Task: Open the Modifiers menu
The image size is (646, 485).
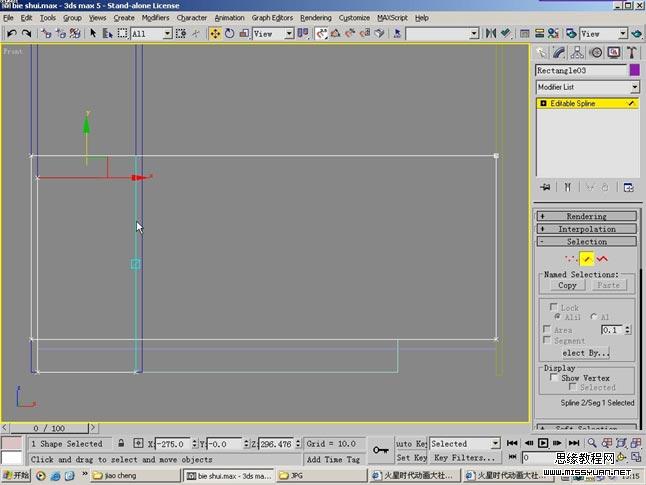Action: click(x=155, y=18)
